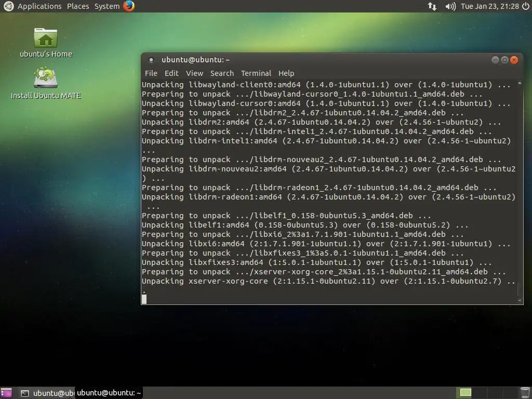
Task: Click terminal scrollbar down arrow
Action: tap(520, 301)
